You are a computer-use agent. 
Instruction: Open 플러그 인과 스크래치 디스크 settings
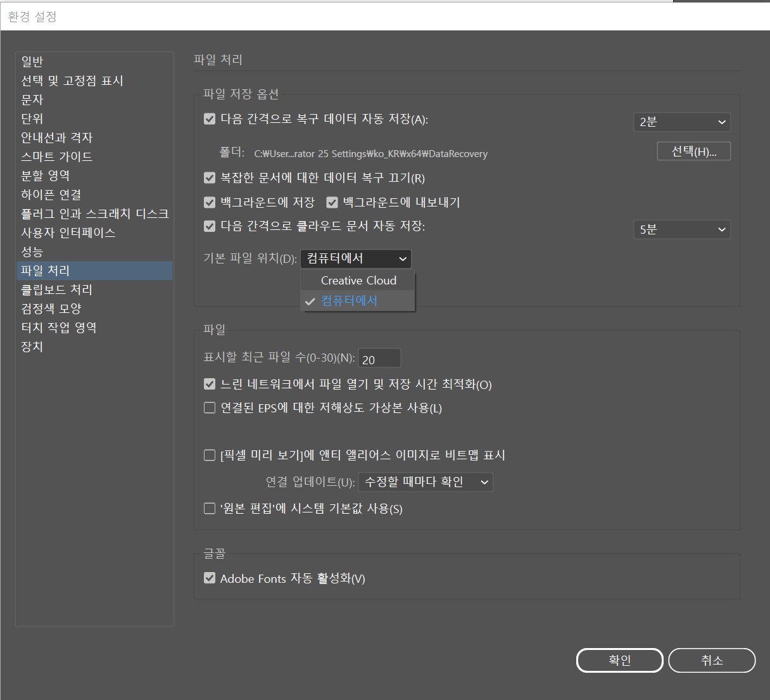pos(95,213)
